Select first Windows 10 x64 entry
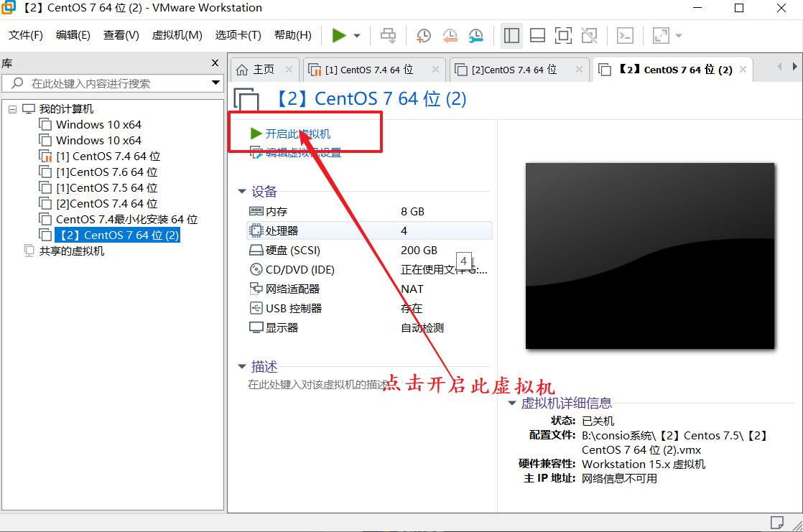The height and width of the screenshot is (532, 803). (x=98, y=124)
